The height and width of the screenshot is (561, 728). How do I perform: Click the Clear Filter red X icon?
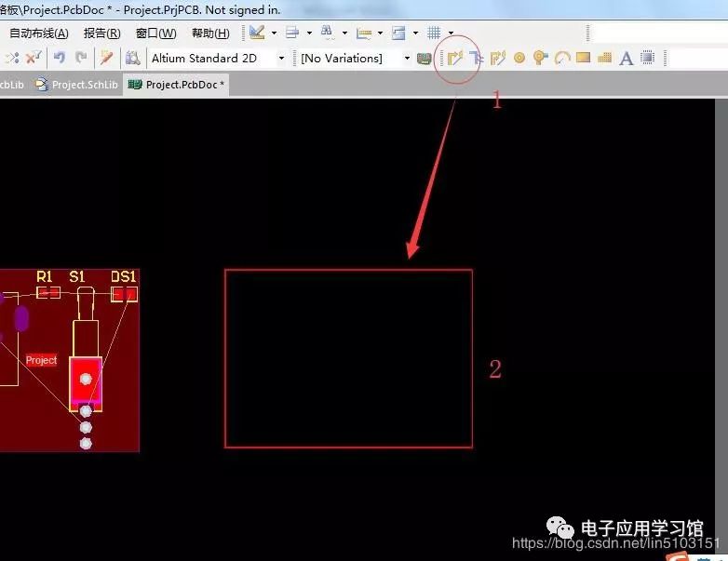(34, 58)
